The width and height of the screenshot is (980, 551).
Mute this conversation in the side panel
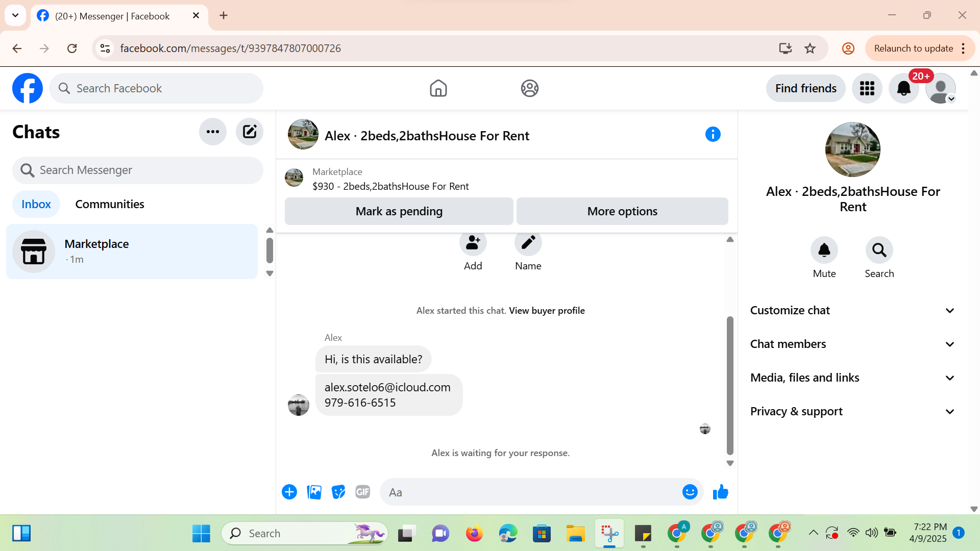pyautogui.click(x=824, y=250)
